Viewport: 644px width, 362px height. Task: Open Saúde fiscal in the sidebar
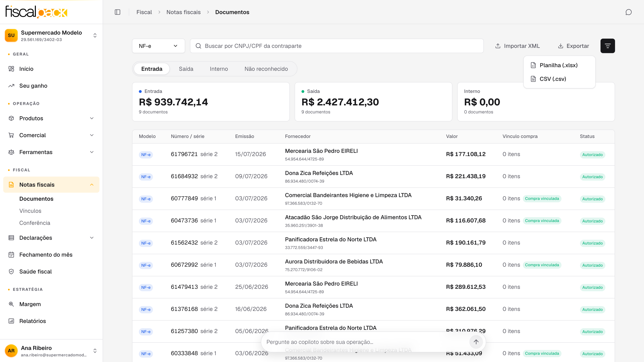click(51, 271)
